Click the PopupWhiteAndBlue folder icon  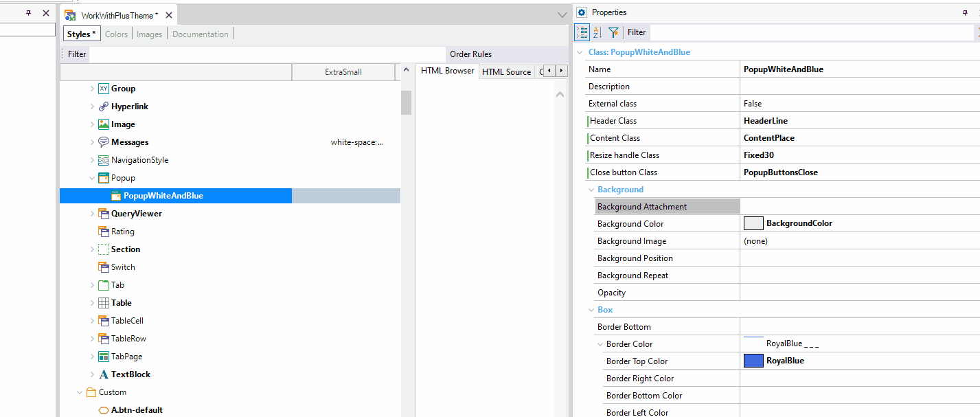tap(115, 195)
